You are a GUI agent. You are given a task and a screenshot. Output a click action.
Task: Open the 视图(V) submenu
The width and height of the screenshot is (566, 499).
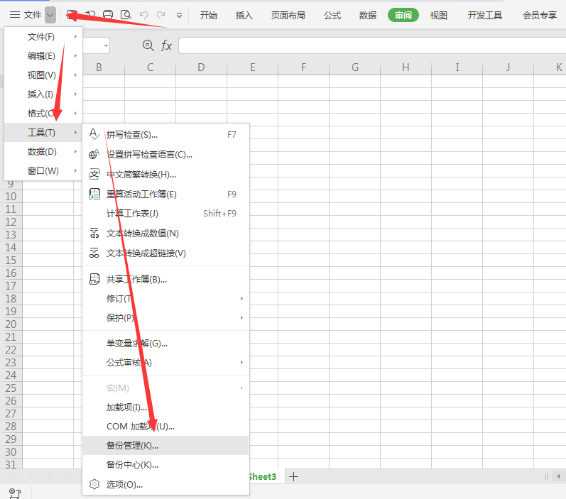43,75
